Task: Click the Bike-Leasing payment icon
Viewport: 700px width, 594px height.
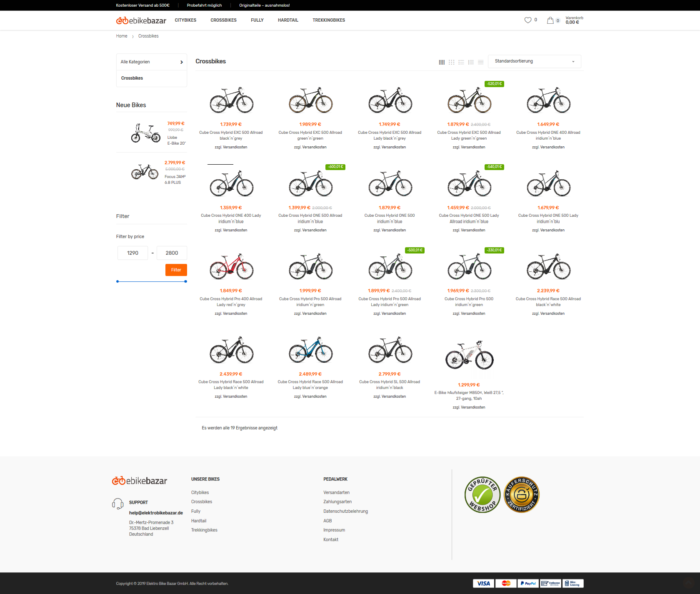Action: (x=573, y=583)
